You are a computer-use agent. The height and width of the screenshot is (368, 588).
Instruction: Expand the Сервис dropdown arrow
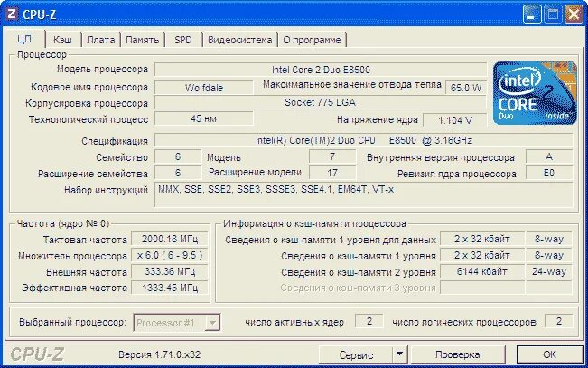(x=400, y=354)
